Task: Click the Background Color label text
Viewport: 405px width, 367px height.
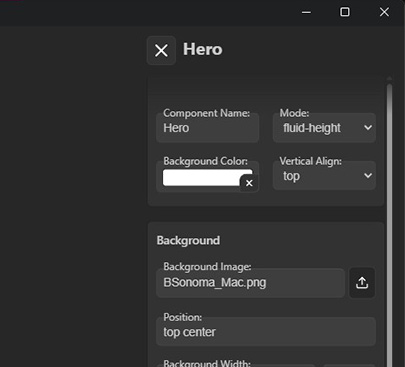Action: (x=205, y=161)
